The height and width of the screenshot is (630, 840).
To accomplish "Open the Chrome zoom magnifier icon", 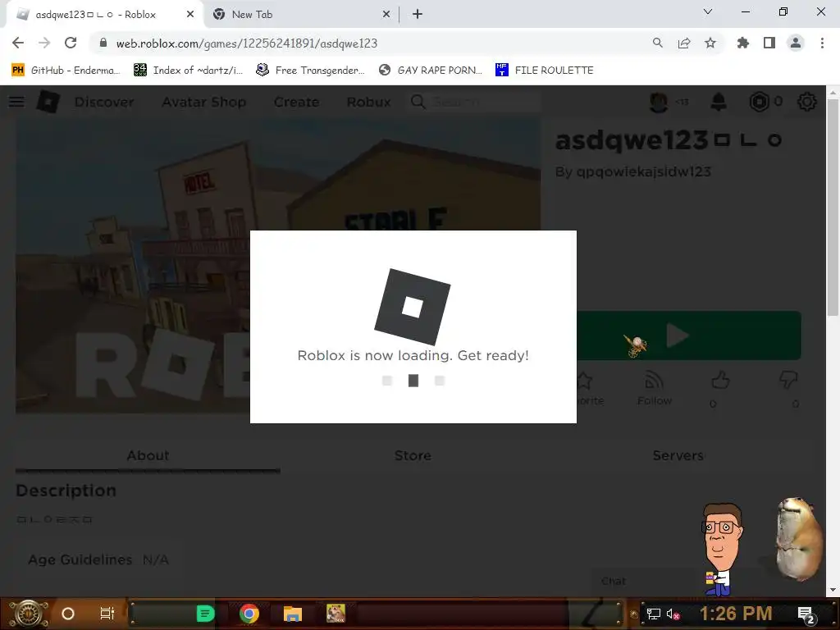I will (x=658, y=43).
